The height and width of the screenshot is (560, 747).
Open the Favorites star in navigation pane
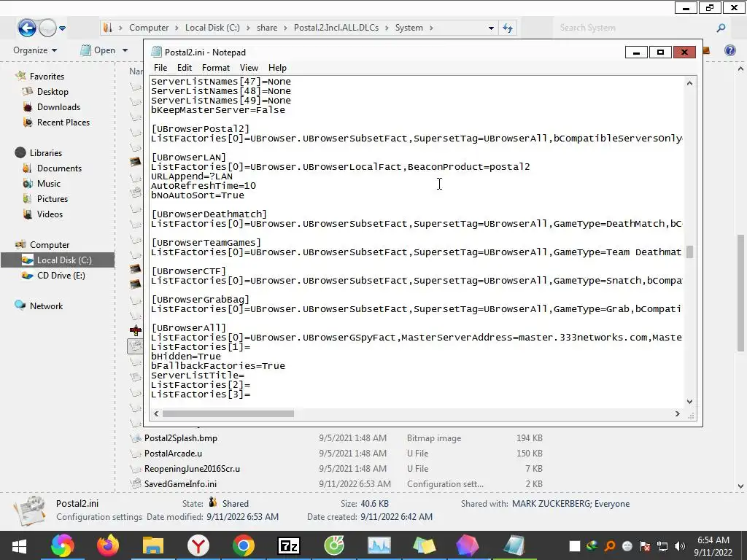point(20,76)
